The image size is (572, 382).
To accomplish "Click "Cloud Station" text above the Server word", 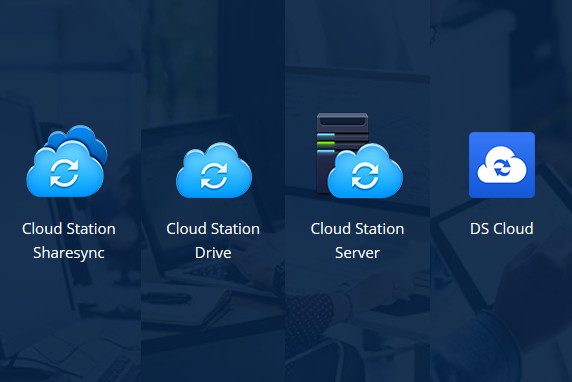I will coord(358,229).
